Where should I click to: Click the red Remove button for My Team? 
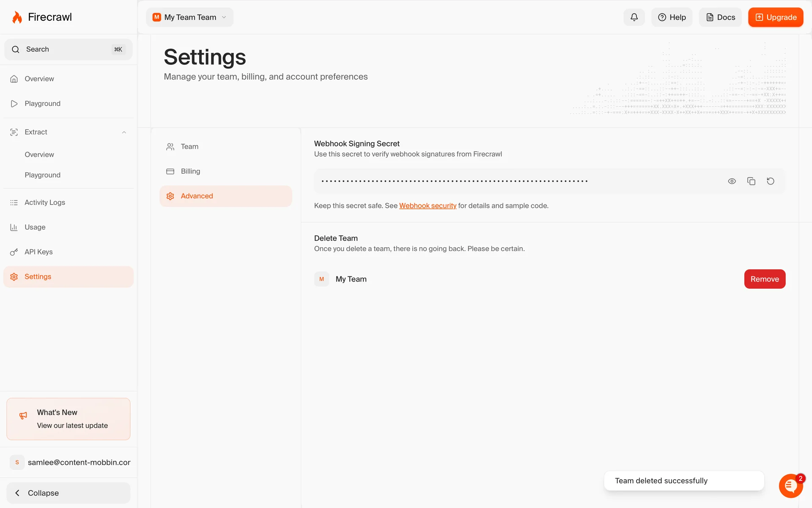point(764,279)
